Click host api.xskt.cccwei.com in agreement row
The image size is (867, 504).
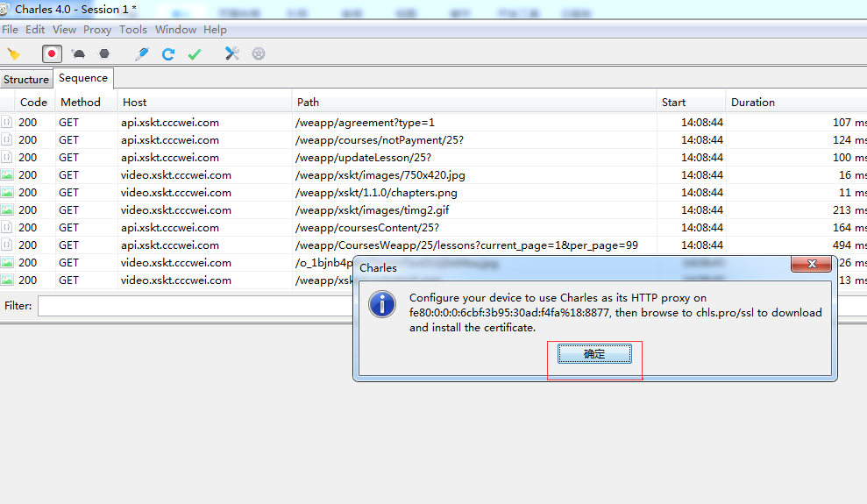point(170,122)
